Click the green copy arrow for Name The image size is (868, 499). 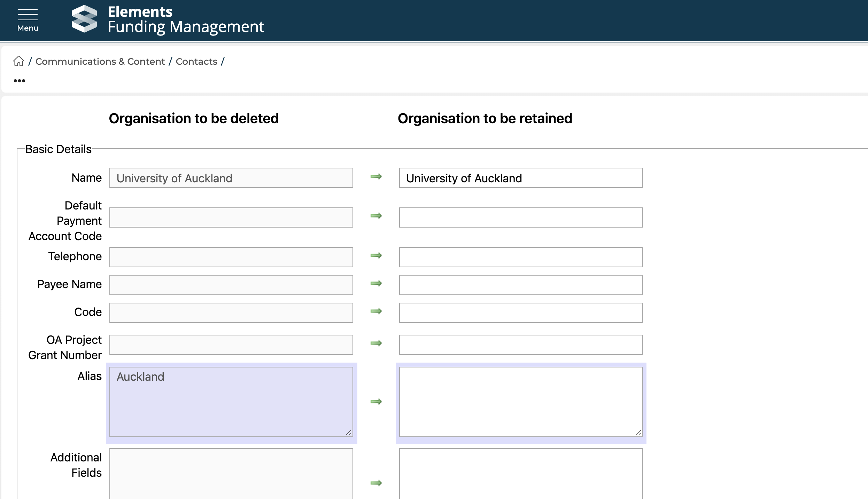click(x=376, y=177)
